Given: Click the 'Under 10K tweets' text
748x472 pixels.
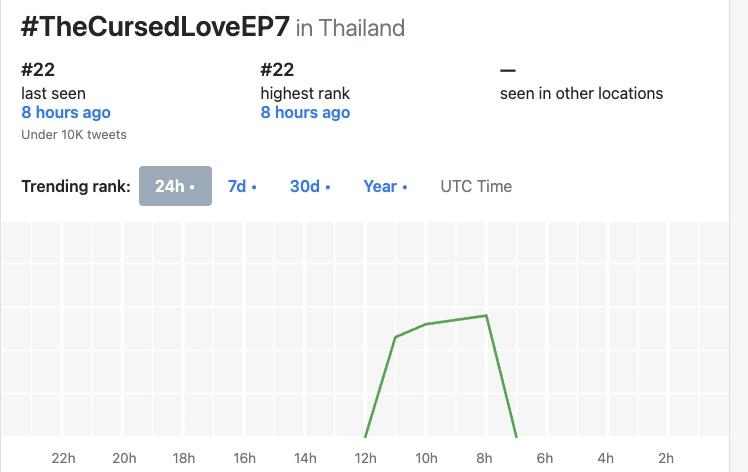Looking at the screenshot, I should coord(74,134).
